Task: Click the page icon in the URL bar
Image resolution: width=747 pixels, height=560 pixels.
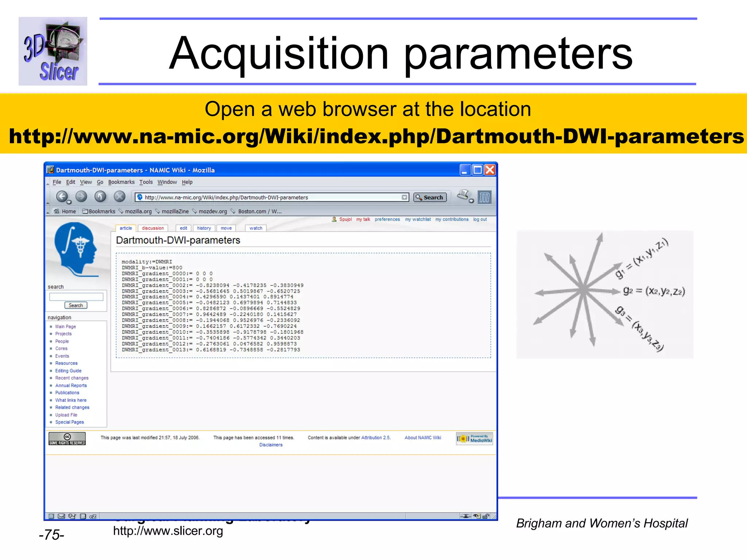Action: (x=140, y=197)
